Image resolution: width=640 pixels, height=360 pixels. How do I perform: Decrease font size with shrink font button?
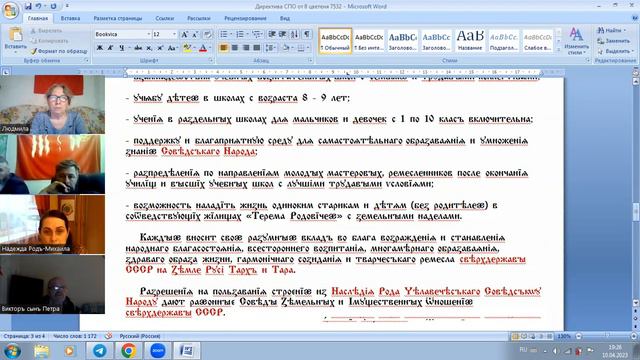click(x=195, y=35)
